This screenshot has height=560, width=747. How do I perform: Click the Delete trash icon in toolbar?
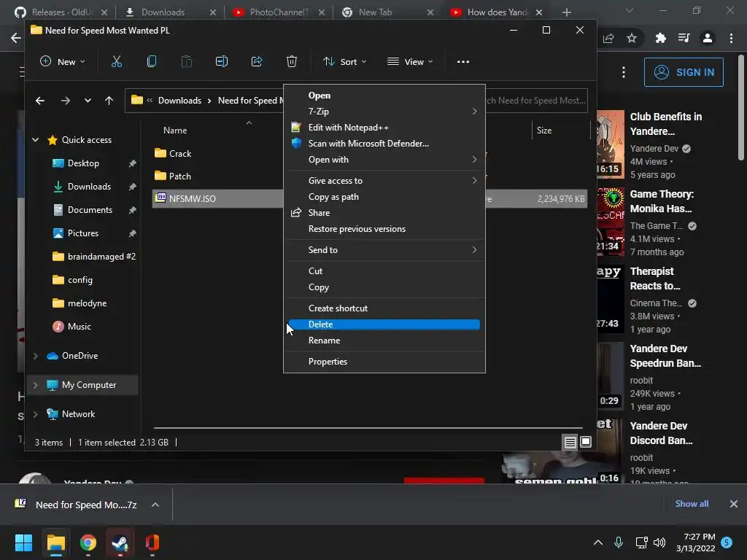pyautogui.click(x=292, y=61)
